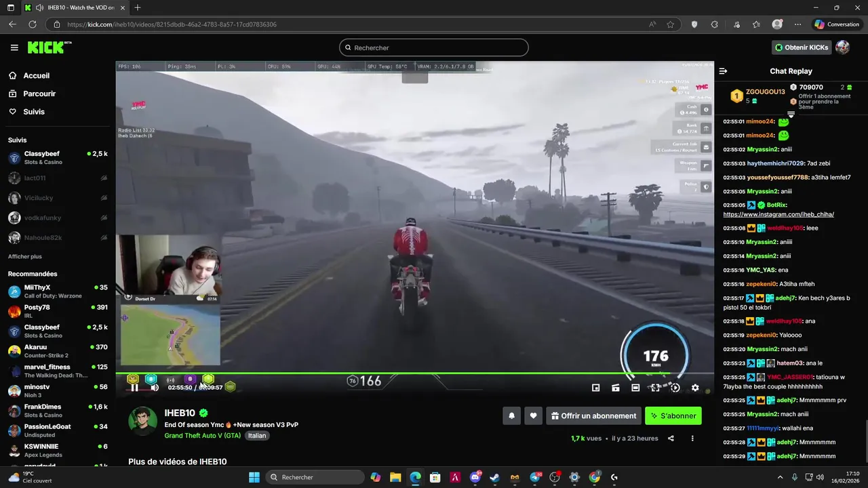Image resolution: width=868 pixels, height=488 pixels.
Task: Mute the tab via speaker icon
Action: click(x=39, y=7)
